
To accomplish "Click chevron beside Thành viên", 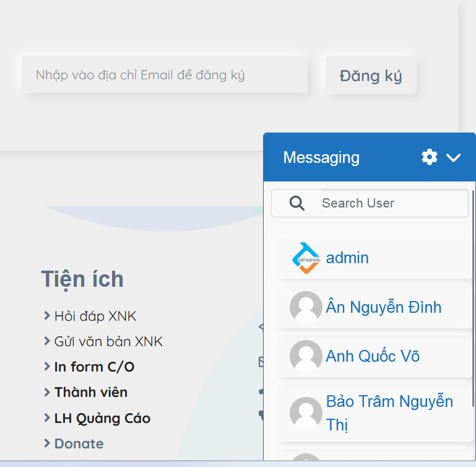I will coord(47,392).
